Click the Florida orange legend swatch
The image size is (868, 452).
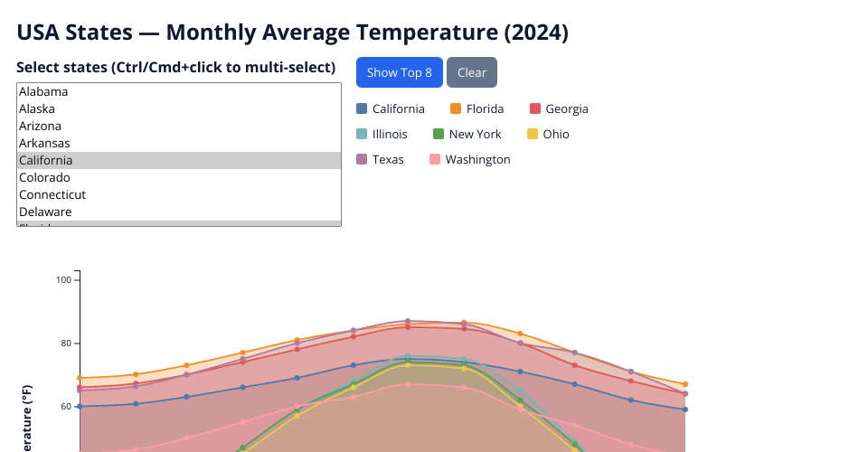[x=456, y=108]
